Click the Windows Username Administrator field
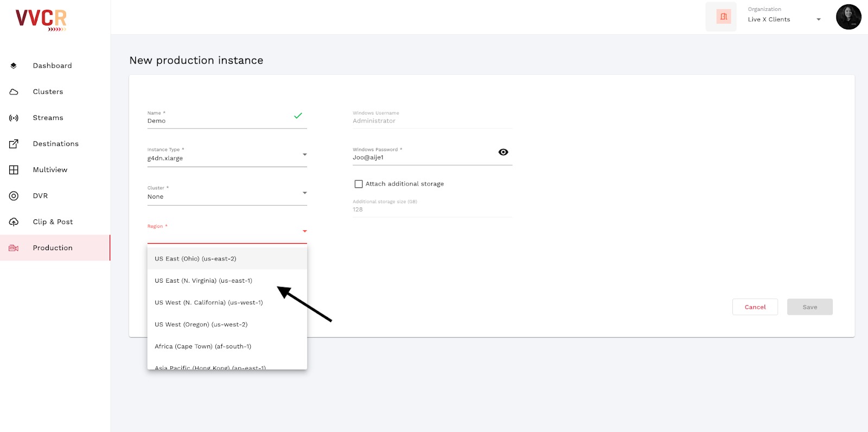 pyautogui.click(x=432, y=119)
